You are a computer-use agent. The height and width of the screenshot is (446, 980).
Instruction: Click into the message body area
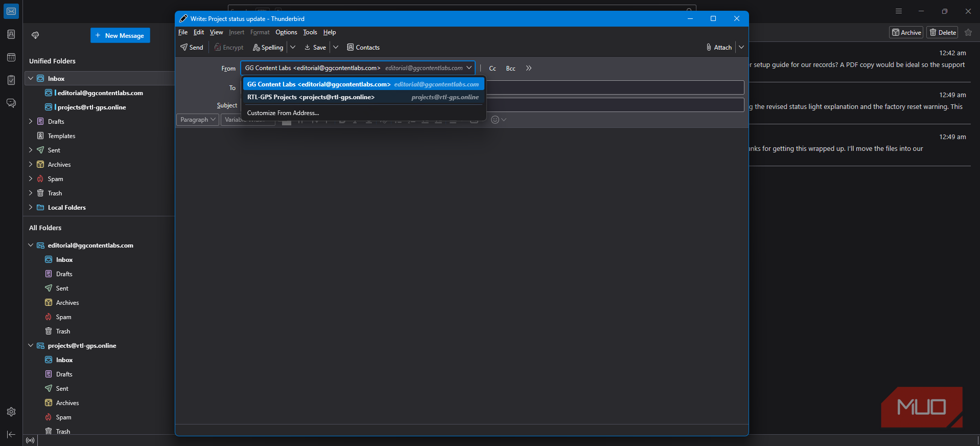point(462,275)
